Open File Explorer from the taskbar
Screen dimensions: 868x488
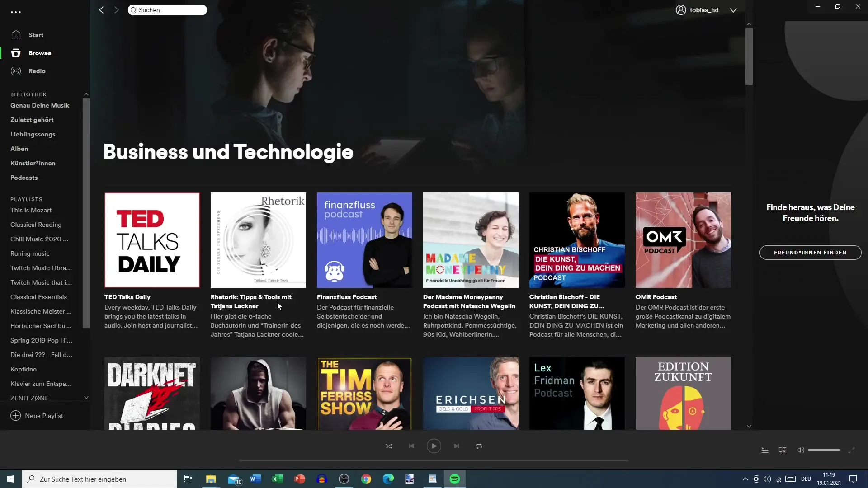[211, 479]
